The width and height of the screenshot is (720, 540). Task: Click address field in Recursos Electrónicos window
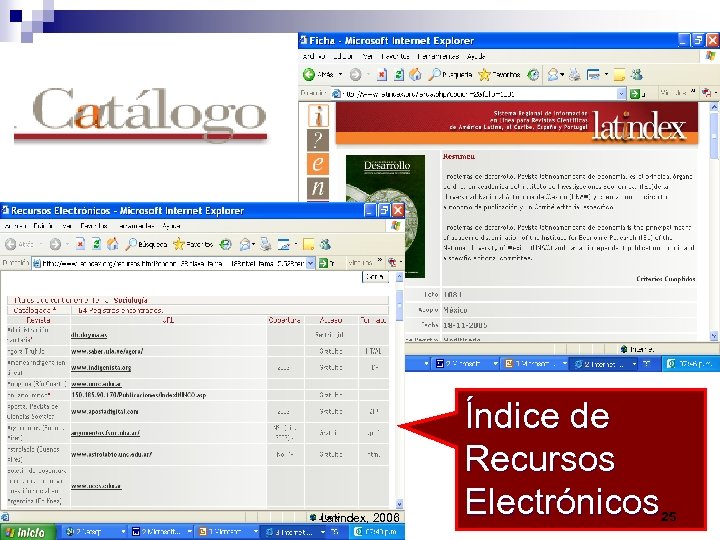[174, 263]
